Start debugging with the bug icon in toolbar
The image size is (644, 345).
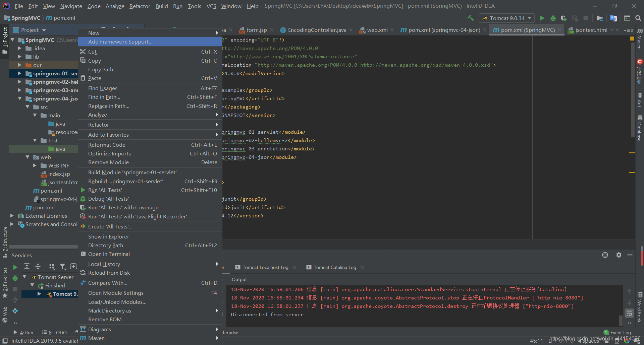click(x=553, y=18)
